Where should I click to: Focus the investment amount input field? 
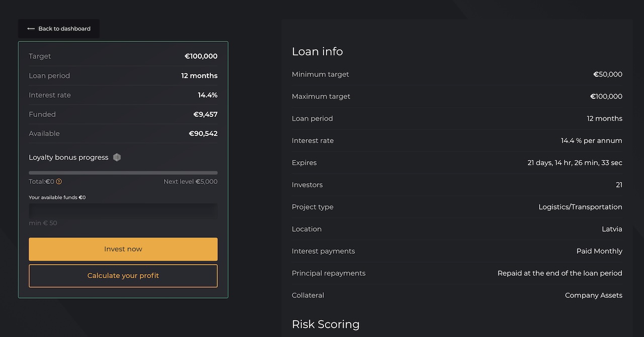(123, 211)
